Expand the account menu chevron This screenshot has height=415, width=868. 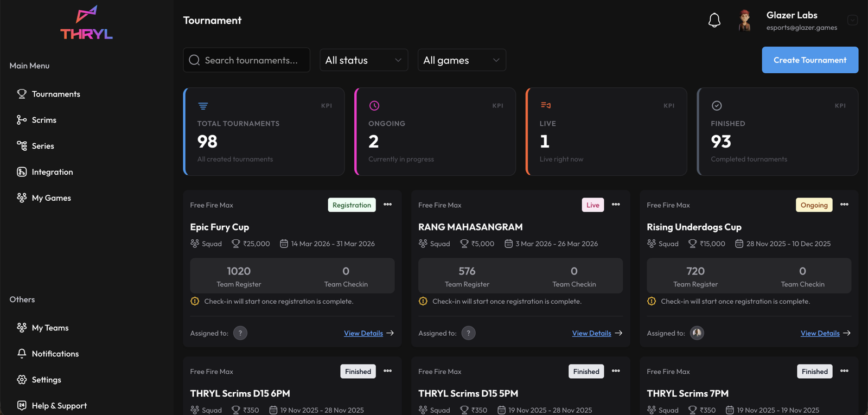852,21
